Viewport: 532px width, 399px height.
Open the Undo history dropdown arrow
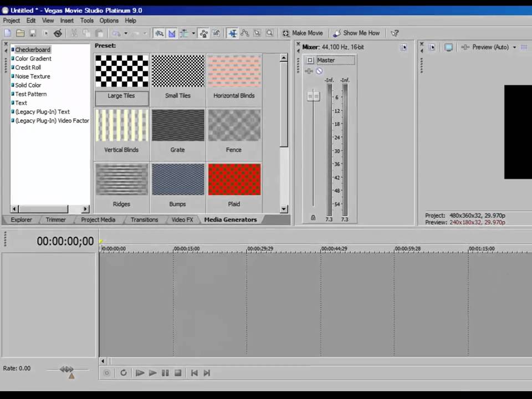click(x=126, y=33)
